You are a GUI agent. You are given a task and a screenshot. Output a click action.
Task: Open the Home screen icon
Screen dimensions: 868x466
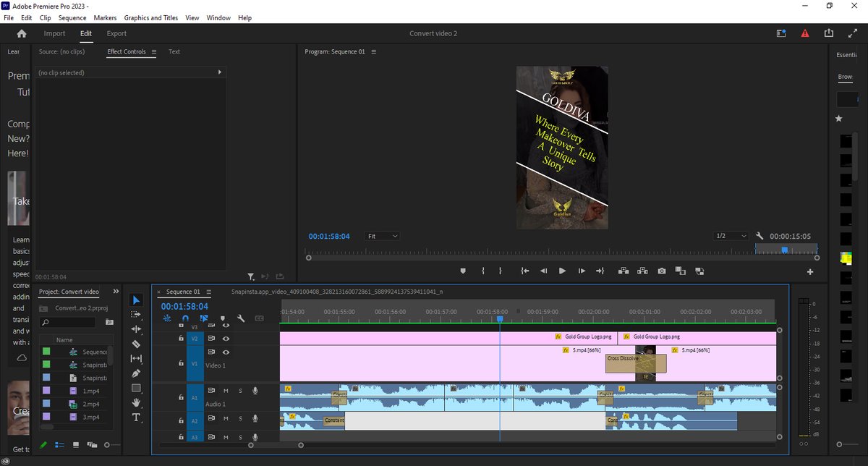pyautogui.click(x=22, y=33)
